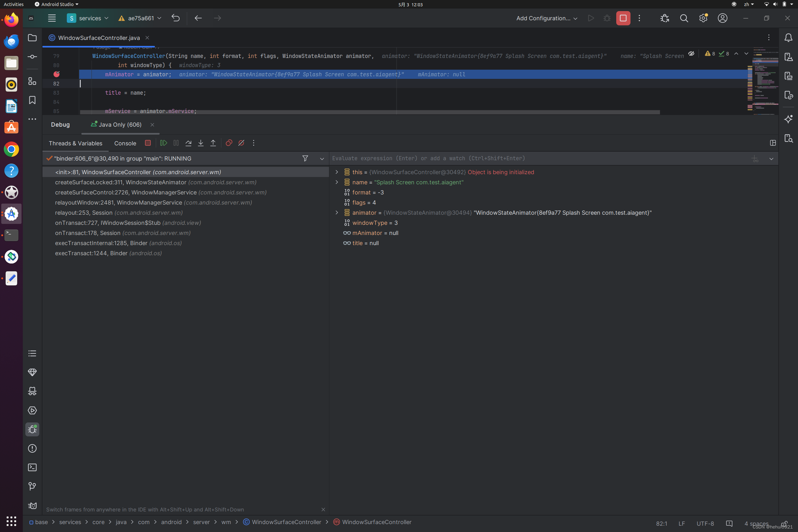
Task: Dismiss the 'Switch frames' hint with X
Action: (323, 509)
